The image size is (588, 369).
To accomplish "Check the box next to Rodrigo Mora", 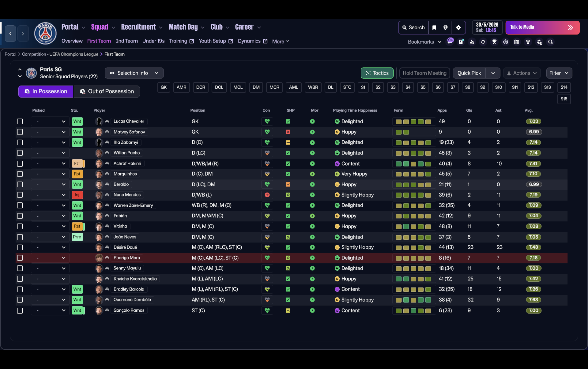I will [20, 258].
